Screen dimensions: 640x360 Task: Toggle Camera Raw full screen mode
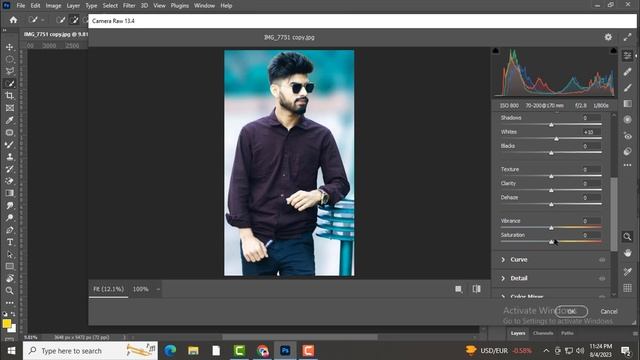[627, 38]
